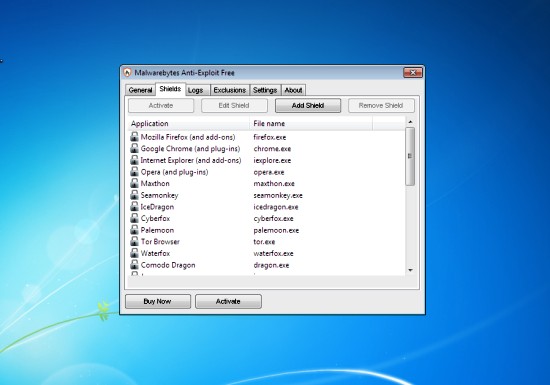Click the Add Shield button
Viewport: 550px width, 385px height.
(x=308, y=106)
